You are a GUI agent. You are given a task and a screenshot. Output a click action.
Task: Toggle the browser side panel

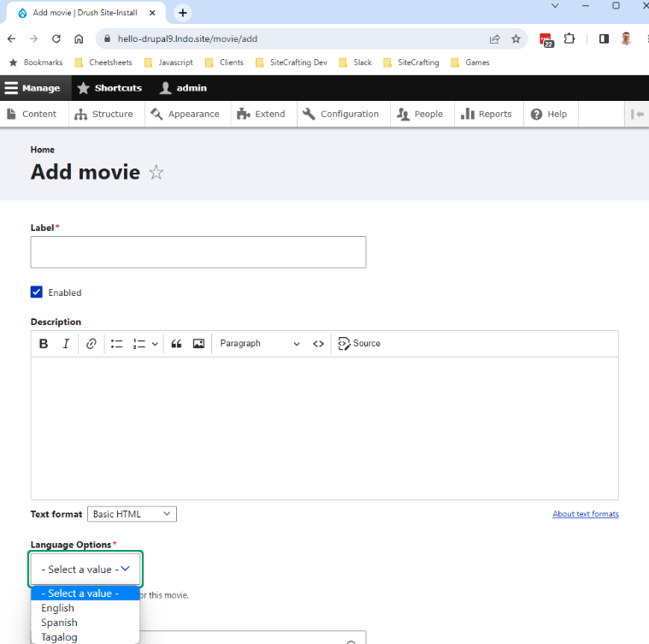click(x=604, y=38)
